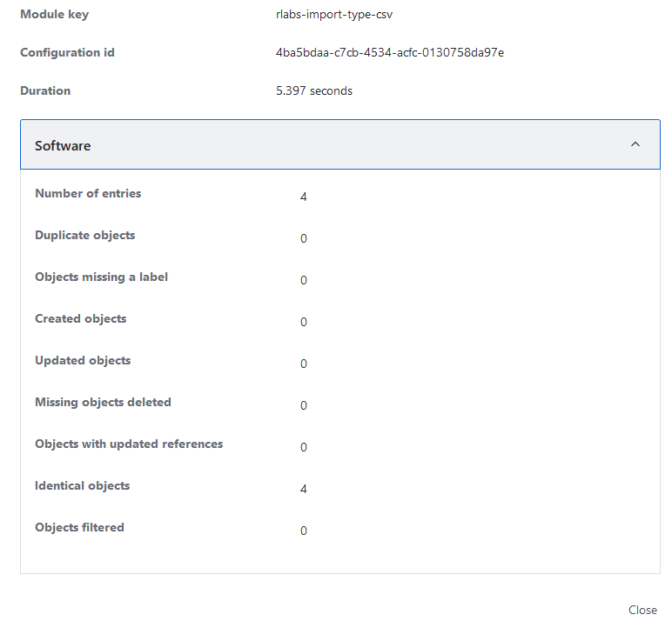This screenshot has width=672, height=628.
Task: Click the Duration label
Action: [x=45, y=91]
